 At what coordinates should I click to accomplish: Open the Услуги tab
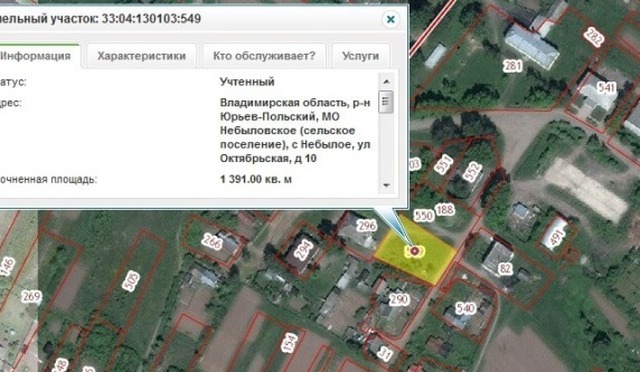360,56
